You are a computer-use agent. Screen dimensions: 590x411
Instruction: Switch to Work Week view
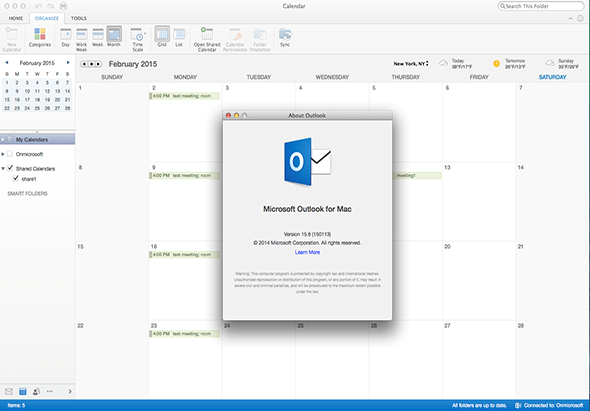click(x=82, y=39)
